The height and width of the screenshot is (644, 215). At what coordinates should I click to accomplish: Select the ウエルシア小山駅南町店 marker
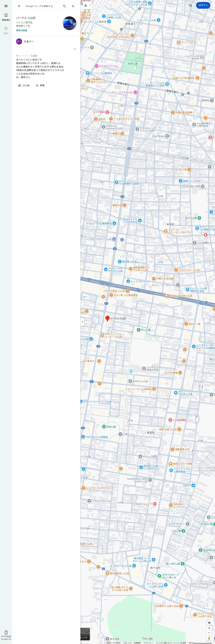pyautogui.click(x=114, y=223)
